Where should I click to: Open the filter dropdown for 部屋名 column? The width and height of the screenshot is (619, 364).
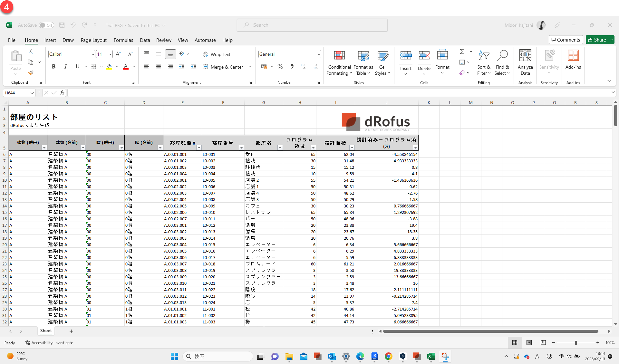pos(280,148)
